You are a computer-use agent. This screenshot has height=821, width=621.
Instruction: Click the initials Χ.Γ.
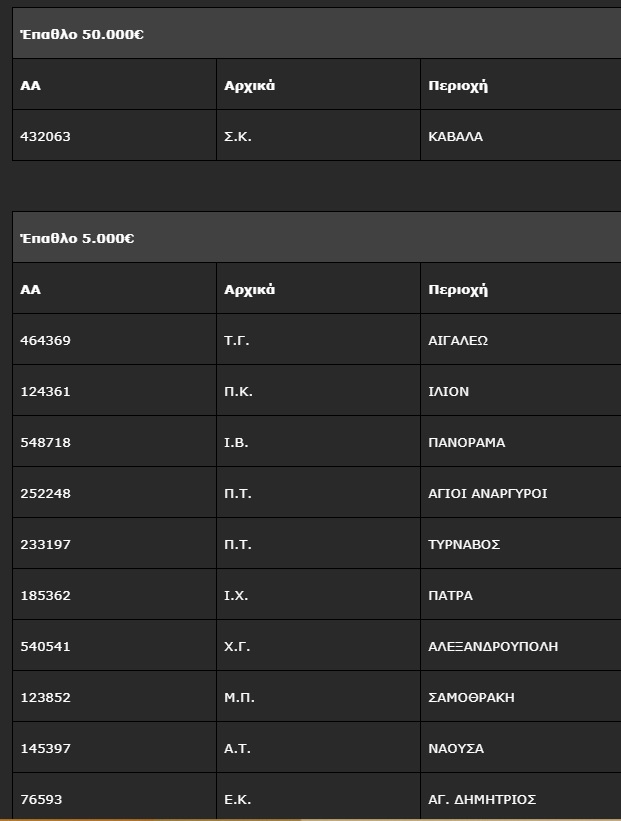[x=237, y=647]
